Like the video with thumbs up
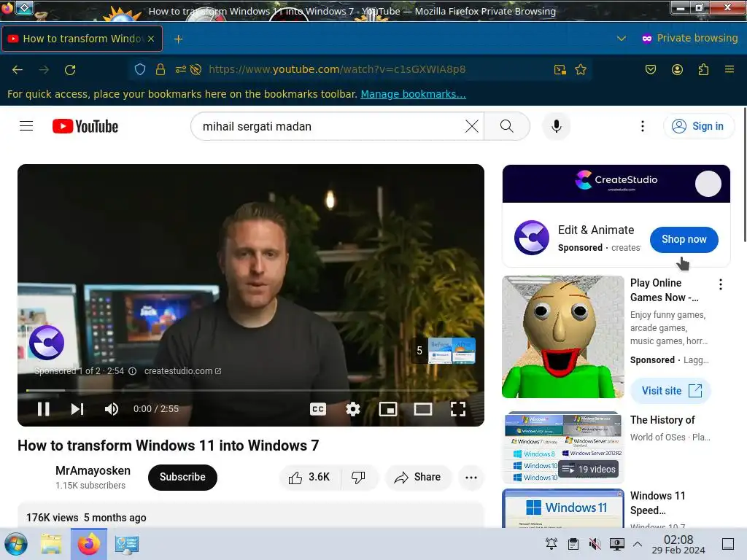This screenshot has width=747, height=560. pyautogui.click(x=309, y=477)
